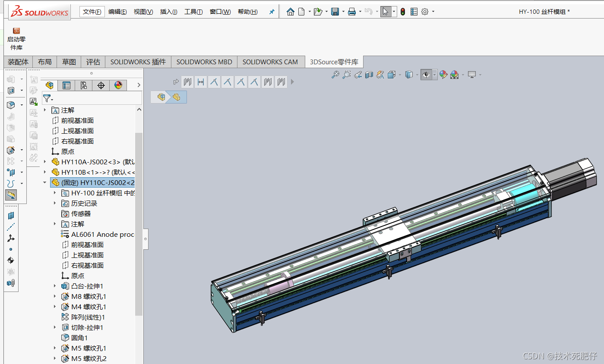604x364 pixels.
Task: Open the Options gear dropdown arrow
Action: [x=433, y=12]
